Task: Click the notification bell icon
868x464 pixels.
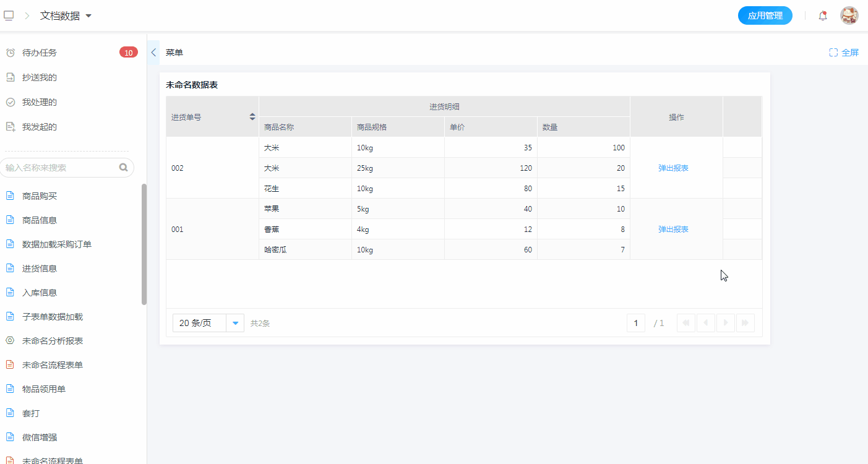Action: [x=822, y=16]
